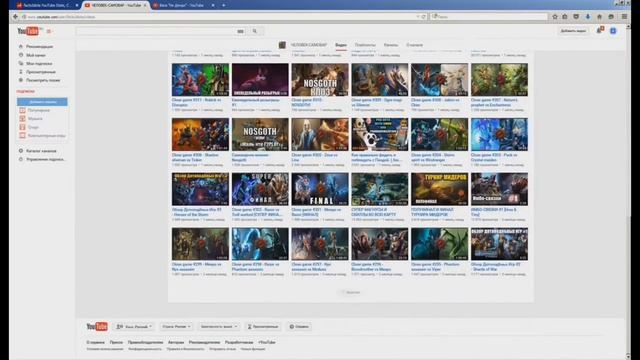The height and width of the screenshot is (360, 640).
Task: Switch to the О канале channel tab
Action: 414,45
